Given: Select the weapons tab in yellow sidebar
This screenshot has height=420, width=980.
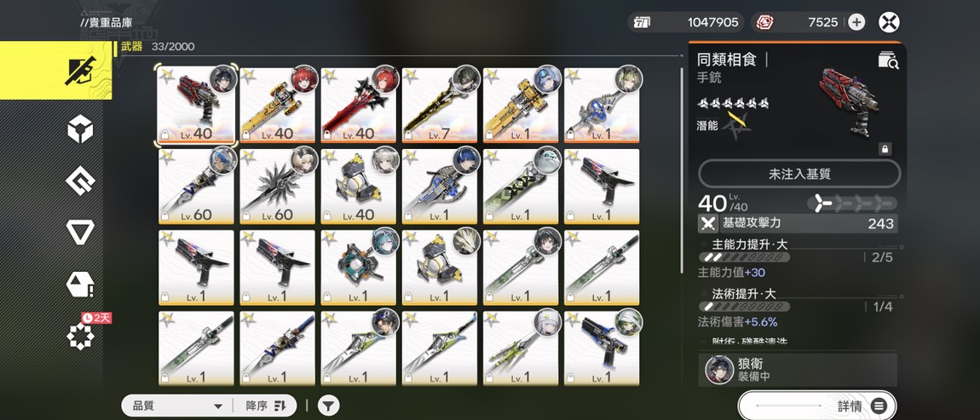Looking at the screenshot, I should tap(56, 71).
